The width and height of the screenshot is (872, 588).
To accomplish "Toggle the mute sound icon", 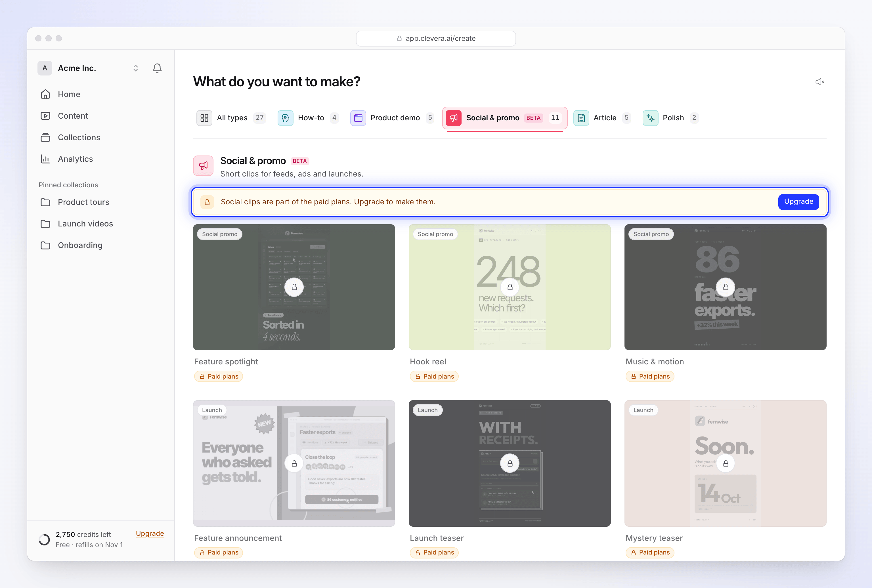I will 819,82.
